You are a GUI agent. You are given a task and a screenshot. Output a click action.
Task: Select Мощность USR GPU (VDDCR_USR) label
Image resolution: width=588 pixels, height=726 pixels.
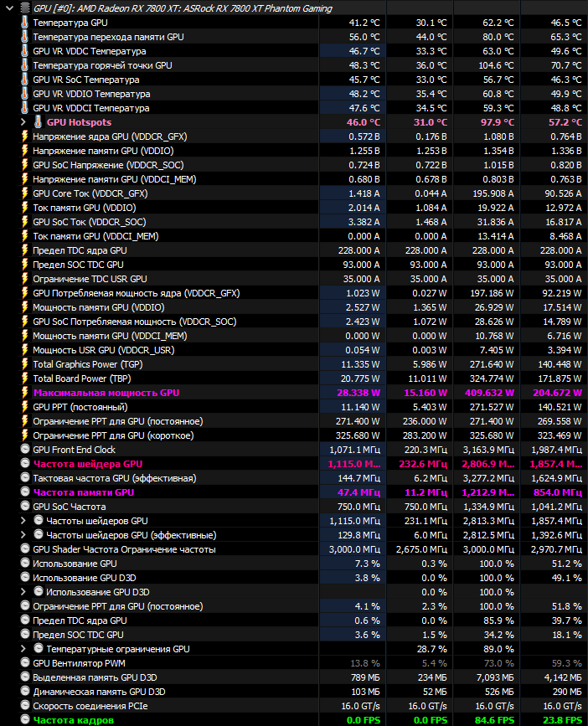click(104, 351)
